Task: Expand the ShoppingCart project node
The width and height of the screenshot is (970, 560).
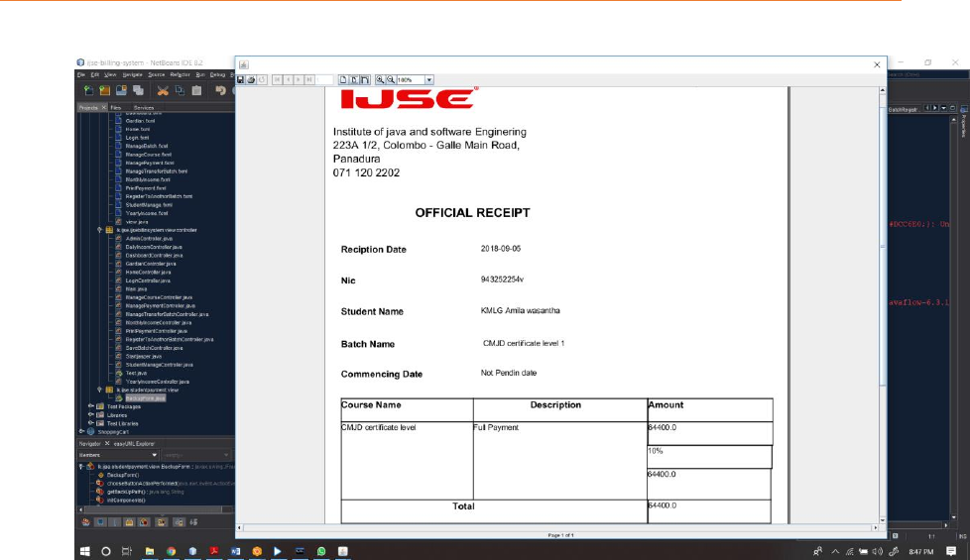Action: click(x=81, y=432)
